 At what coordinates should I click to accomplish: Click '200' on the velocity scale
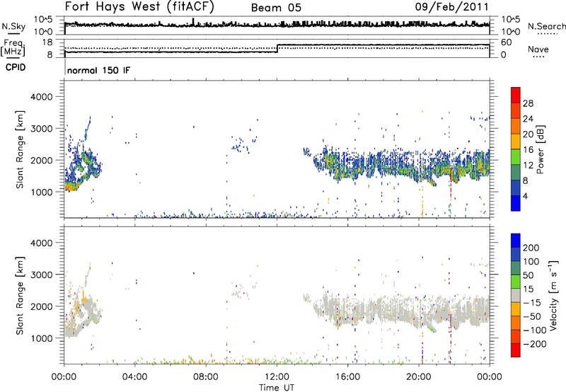531,248
